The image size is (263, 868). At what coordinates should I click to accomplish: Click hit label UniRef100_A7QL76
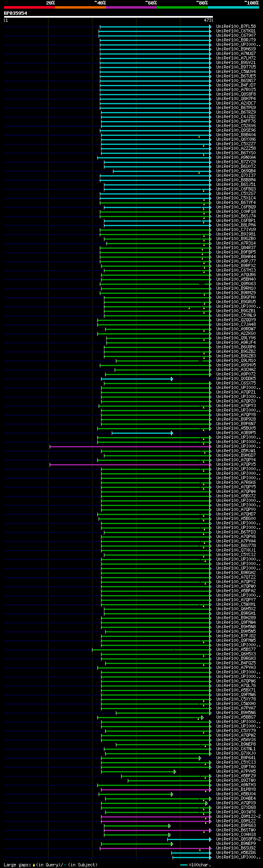[236, 685]
